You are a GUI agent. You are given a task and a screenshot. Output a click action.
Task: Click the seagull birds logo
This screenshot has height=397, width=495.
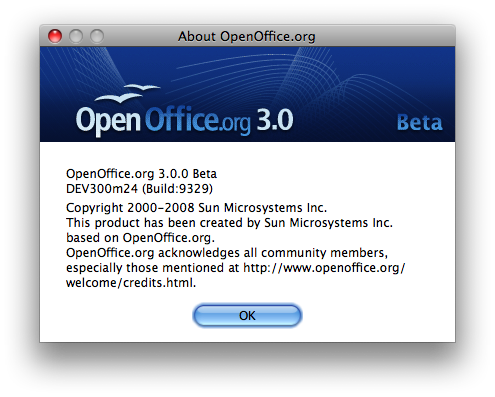tap(127, 93)
